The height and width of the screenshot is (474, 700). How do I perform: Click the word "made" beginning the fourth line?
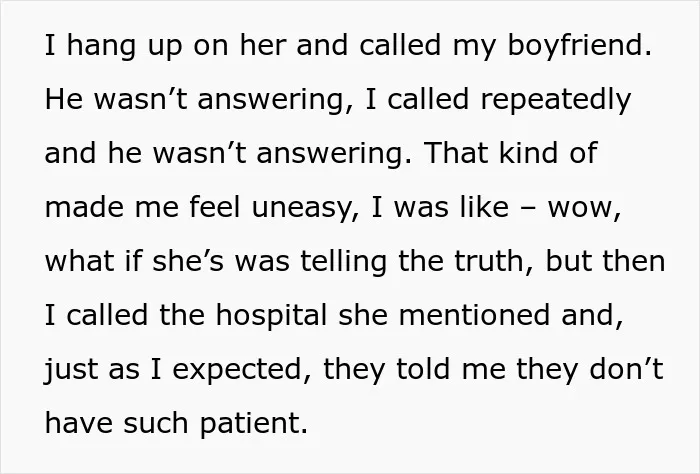84,208
